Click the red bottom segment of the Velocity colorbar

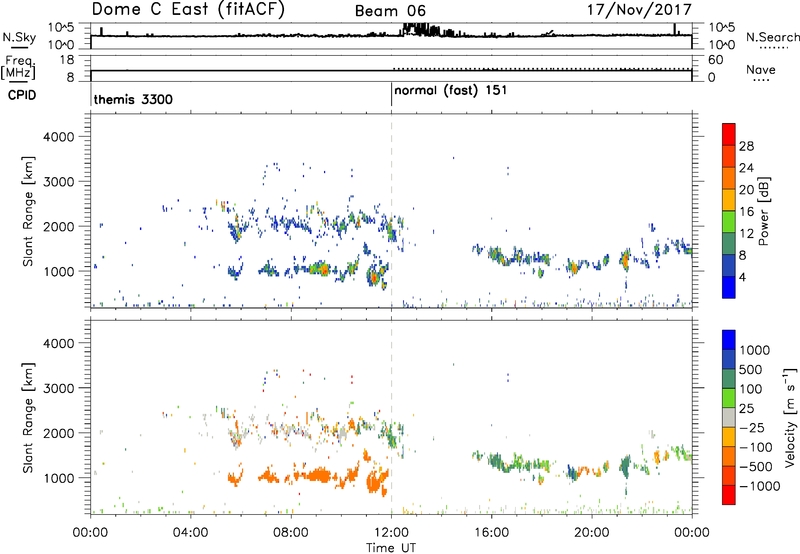[x=729, y=495]
